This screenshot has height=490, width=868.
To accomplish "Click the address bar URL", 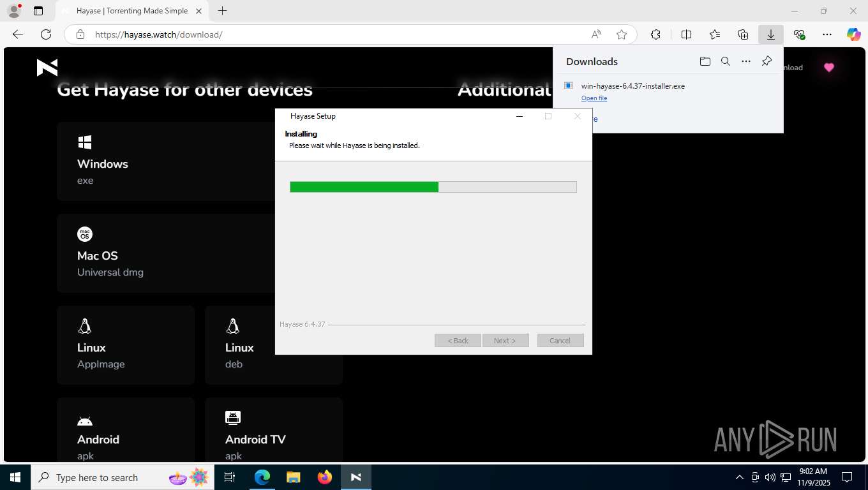I will pos(158,34).
